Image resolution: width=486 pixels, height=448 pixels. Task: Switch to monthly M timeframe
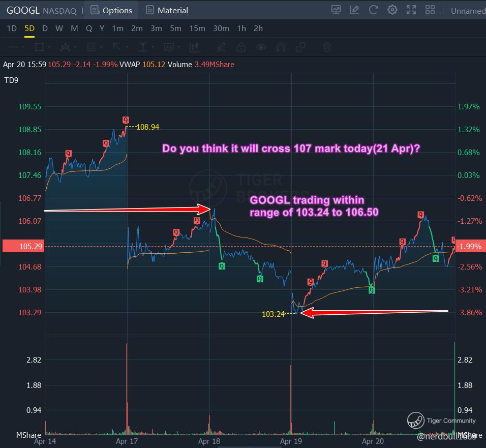(x=74, y=28)
